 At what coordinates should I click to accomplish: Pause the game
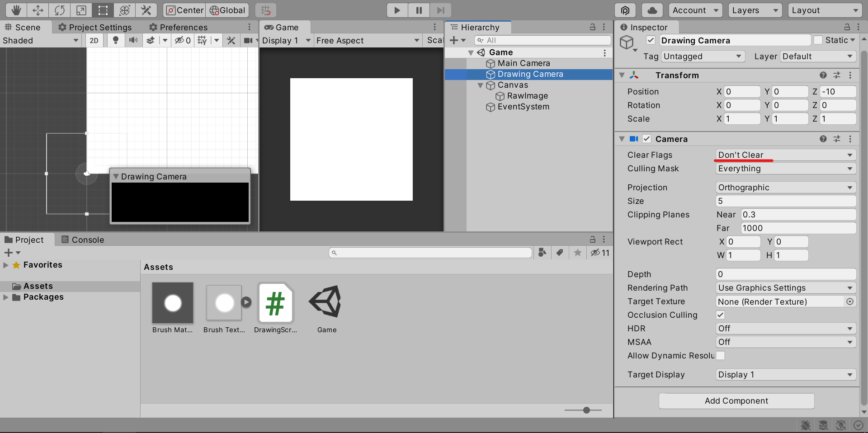(419, 10)
